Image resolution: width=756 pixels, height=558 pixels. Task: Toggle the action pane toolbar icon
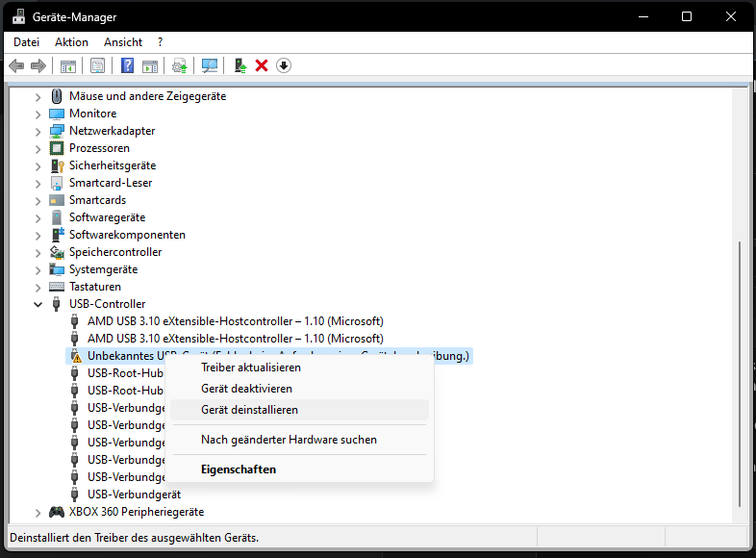click(x=150, y=66)
